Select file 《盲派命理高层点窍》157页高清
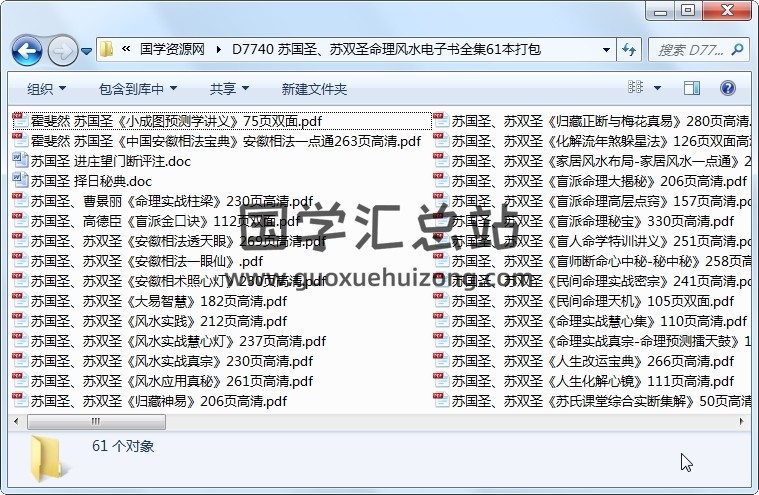 click(x=592, y=201)
